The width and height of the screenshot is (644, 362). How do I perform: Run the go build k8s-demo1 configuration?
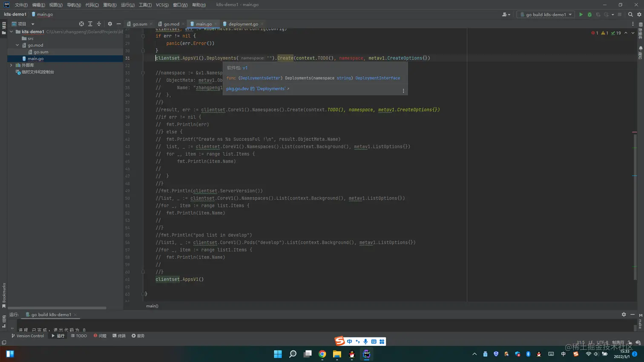(x=581, y=14)
